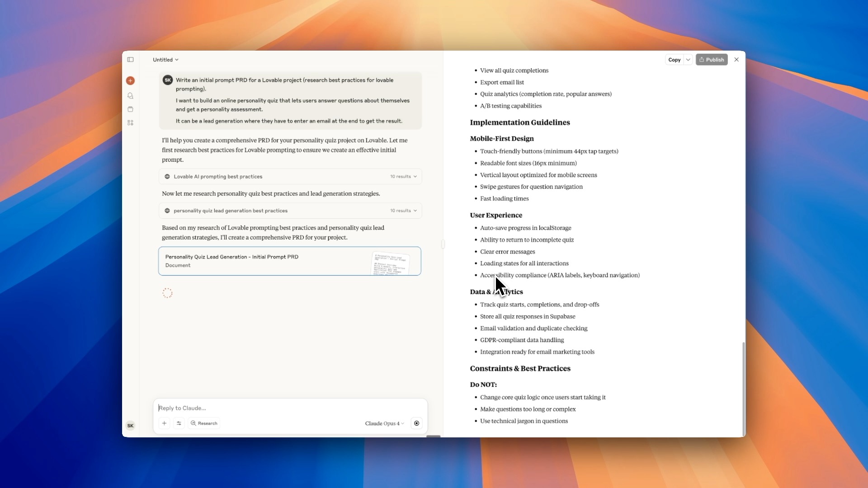Open the artifacts grid sidebar icon
868x488 pixels.
click(130, 123)
